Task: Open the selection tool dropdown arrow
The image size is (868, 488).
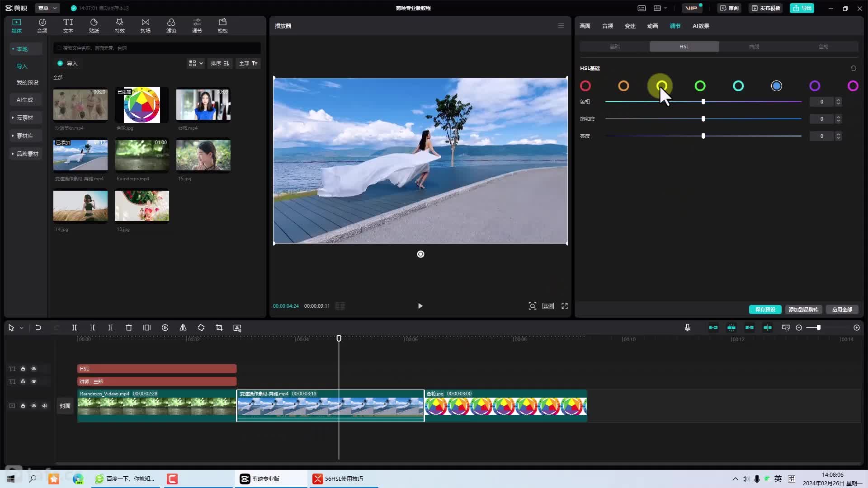Action: tap(22, 328)
